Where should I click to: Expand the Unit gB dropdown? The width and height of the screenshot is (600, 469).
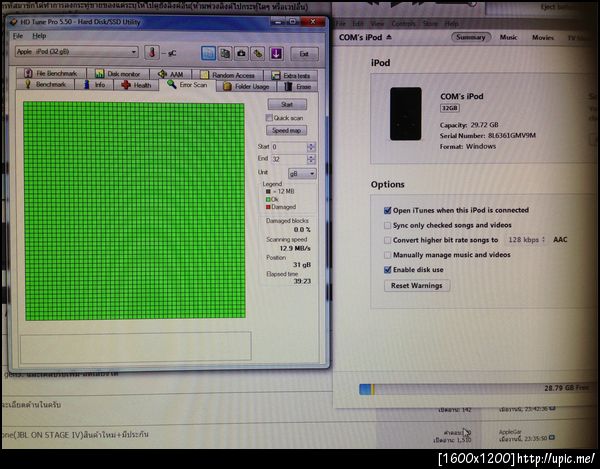(302, 174)
